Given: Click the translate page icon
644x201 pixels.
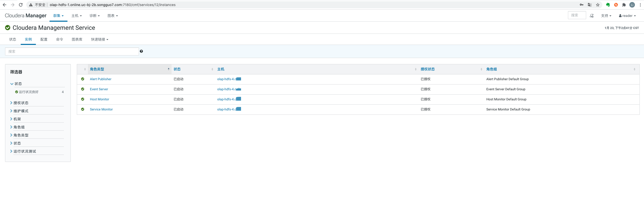Looking at the screenshot, I should pos(590,5).
